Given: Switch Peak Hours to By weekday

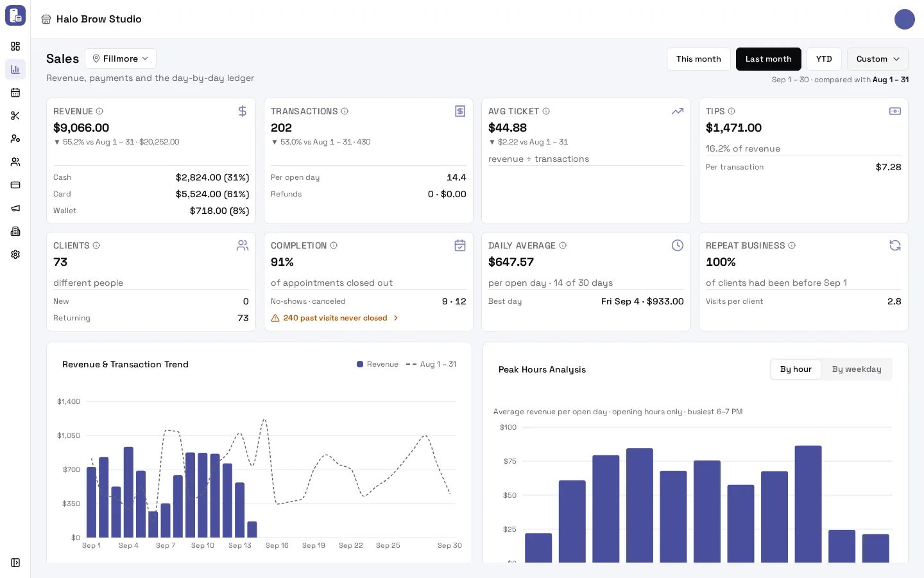Looking at the screenshot, I should [x=857, y=369].
